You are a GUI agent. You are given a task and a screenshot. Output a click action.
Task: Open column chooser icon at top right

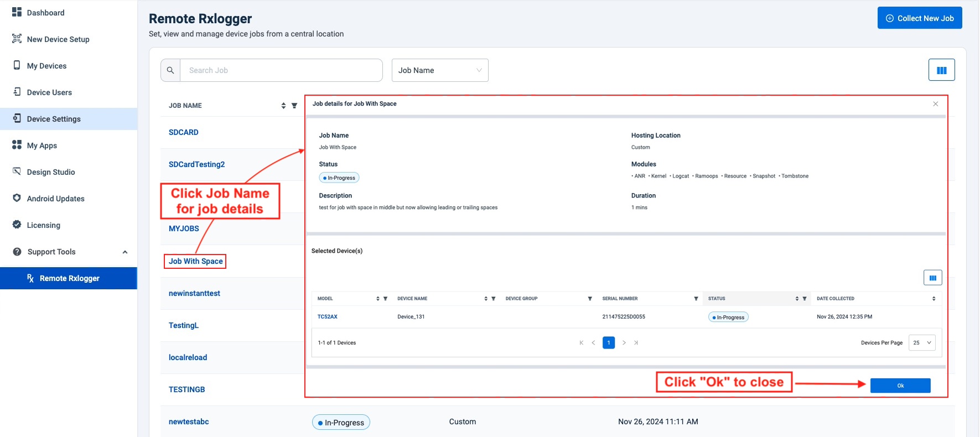(x=941, y=70)
